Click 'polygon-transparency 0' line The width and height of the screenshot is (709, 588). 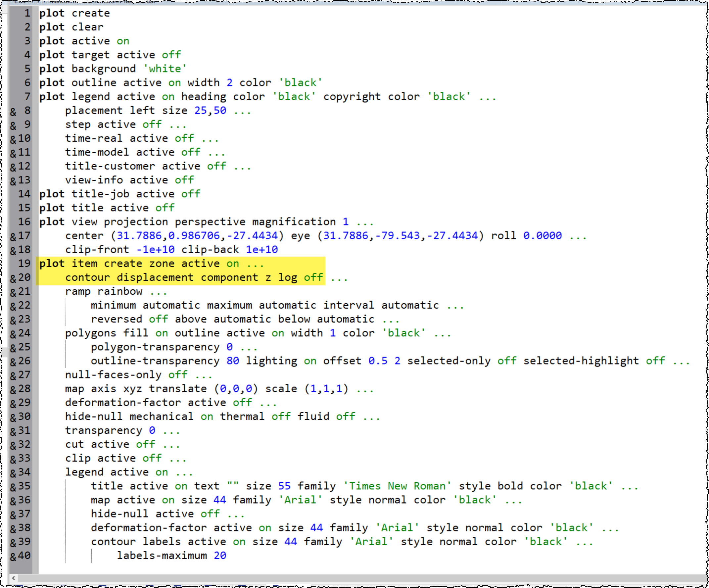point(174,347)
